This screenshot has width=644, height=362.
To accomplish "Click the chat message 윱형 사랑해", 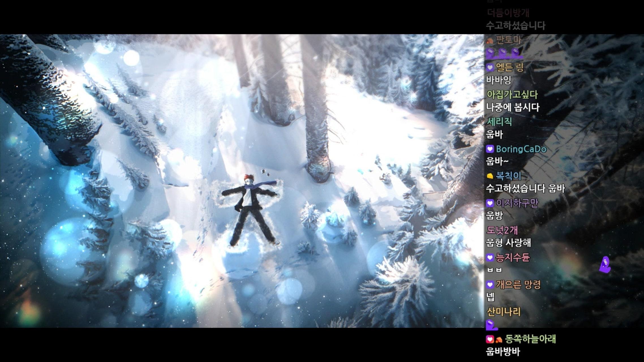I will (508, 243).
